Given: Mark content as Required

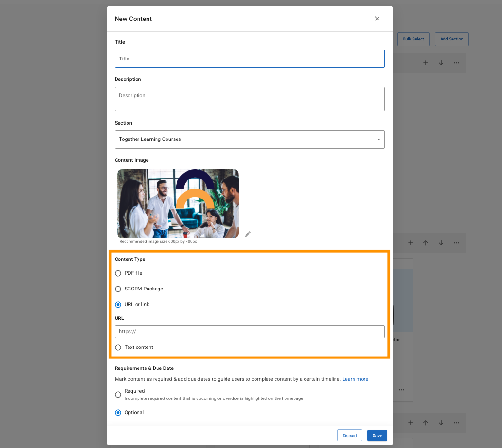Looking at the screenshot, I should (118, 395).
